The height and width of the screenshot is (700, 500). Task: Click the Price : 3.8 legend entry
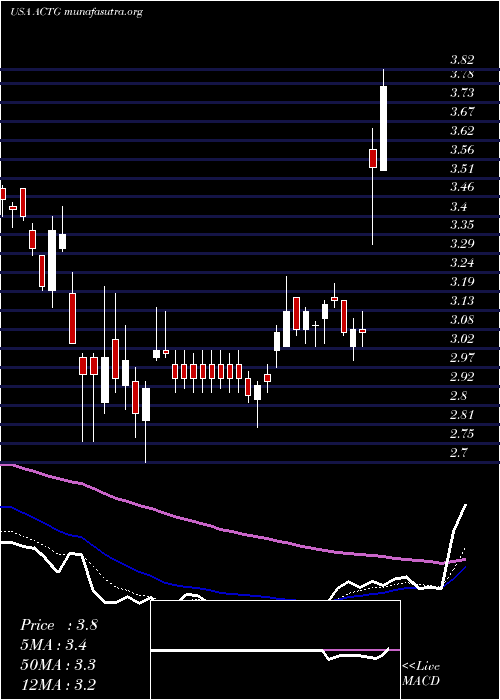(x=58, y=625)
